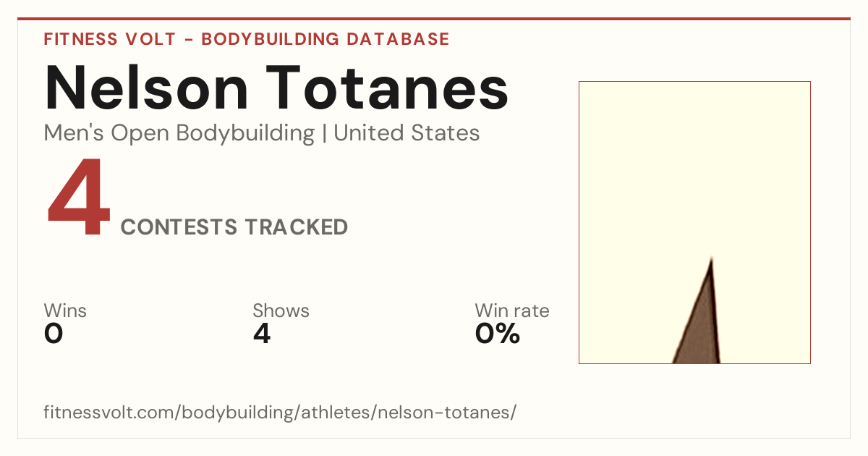Click the 4 value under Shows
The height and width of the screenshot is (456, 868).
pos(262,334)
